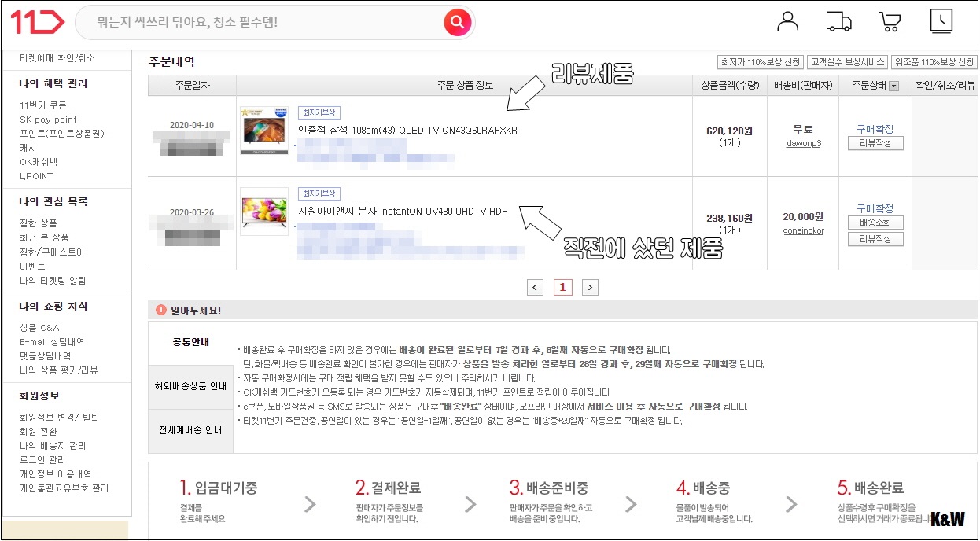Go to previous page arrow
980x541 pixels.
point(535,287)
